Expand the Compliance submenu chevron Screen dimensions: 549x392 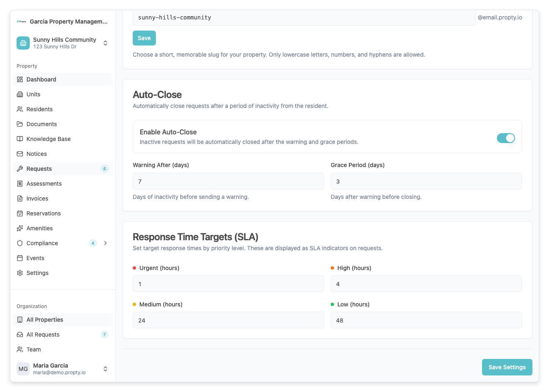click(105, 243)
